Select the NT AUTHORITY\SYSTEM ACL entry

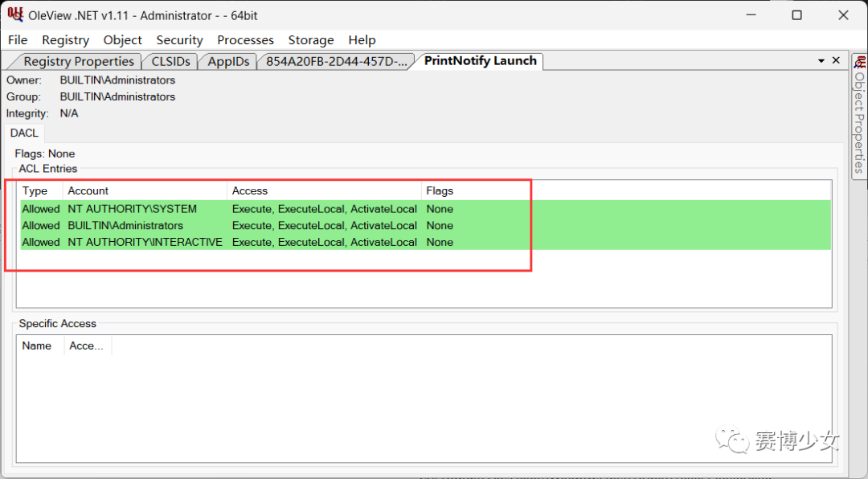(x=425, y=209)
